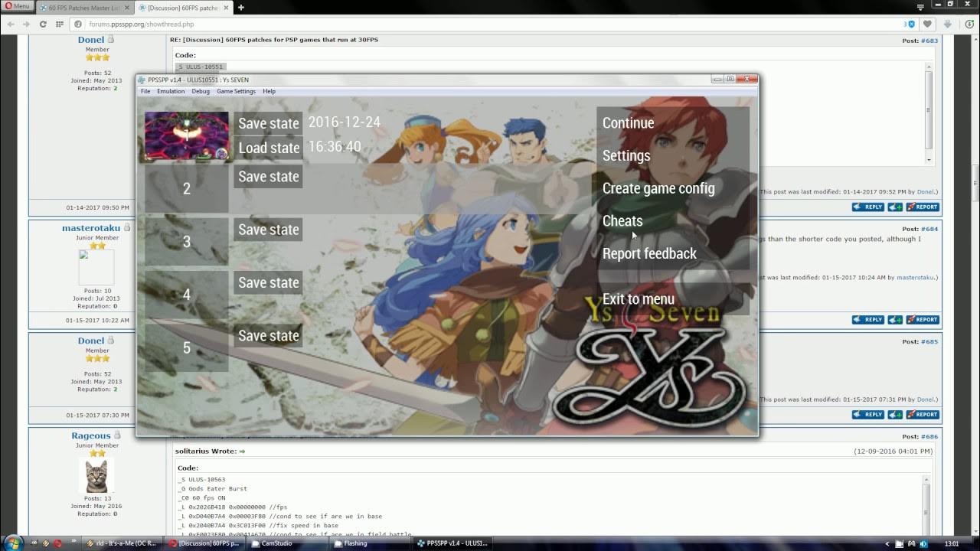Open post #685 permalink
This screenshot has height=551, width=980.
tap(929, 342)
